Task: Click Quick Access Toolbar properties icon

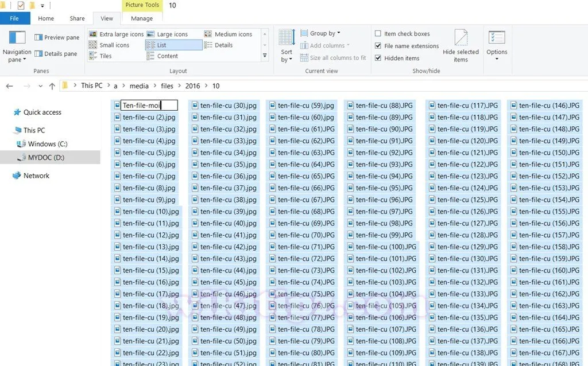Action: (21, 5)
